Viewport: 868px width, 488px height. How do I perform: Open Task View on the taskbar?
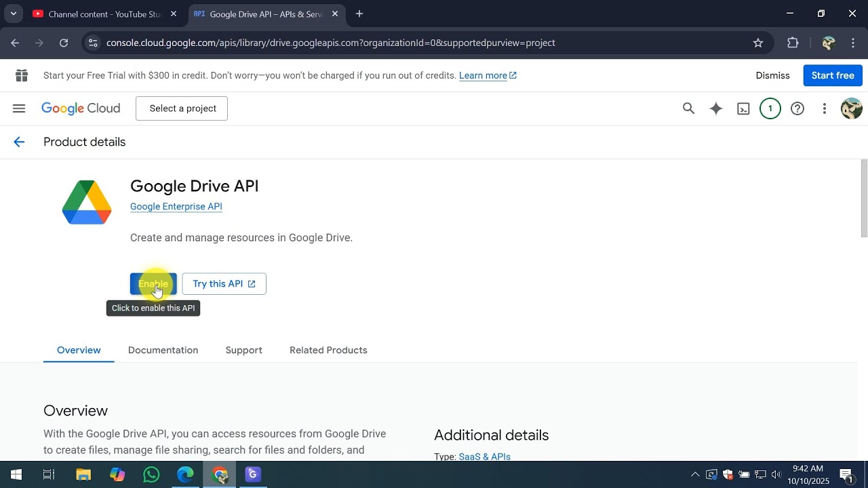click(49, 474)
